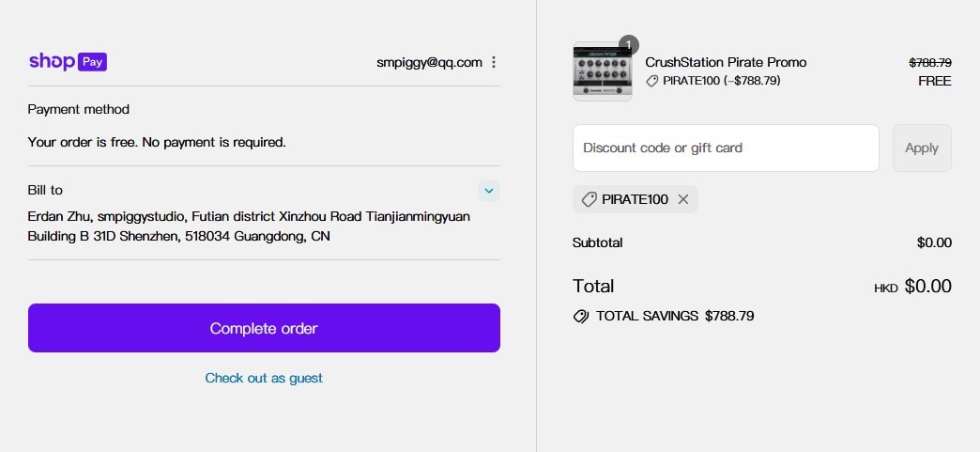Click the Total Savings tag icon

[581, 317]
